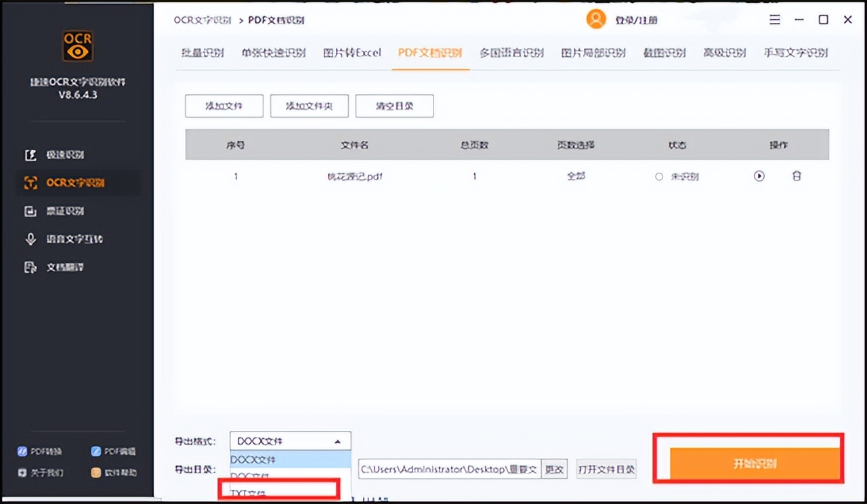Delete 桃花源记.pdf using the trash icon

click(797, 175)
